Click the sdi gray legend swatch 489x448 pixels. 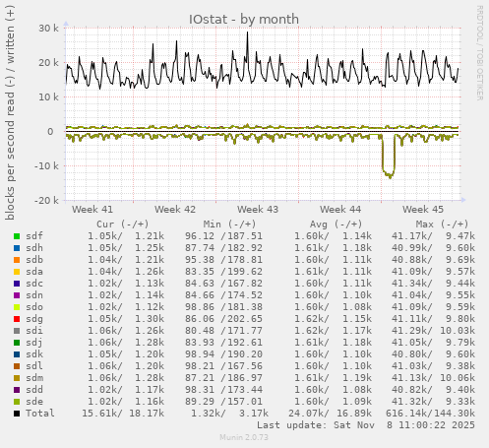tap(17, 331)
